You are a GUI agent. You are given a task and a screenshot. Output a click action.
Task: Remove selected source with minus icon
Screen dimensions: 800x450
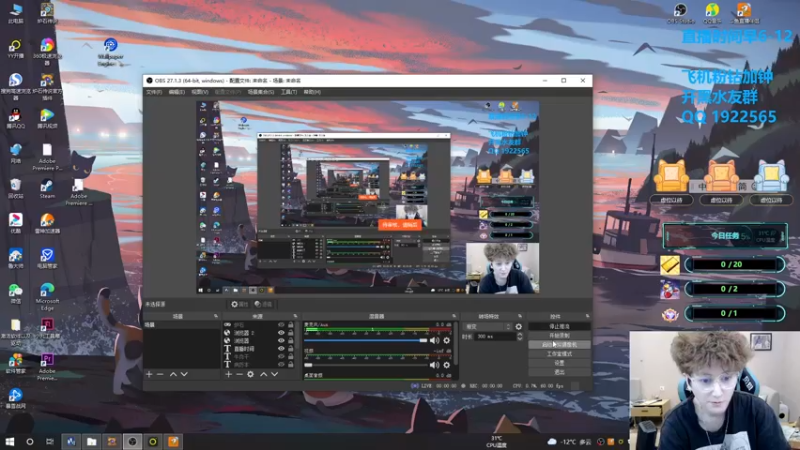239,374
